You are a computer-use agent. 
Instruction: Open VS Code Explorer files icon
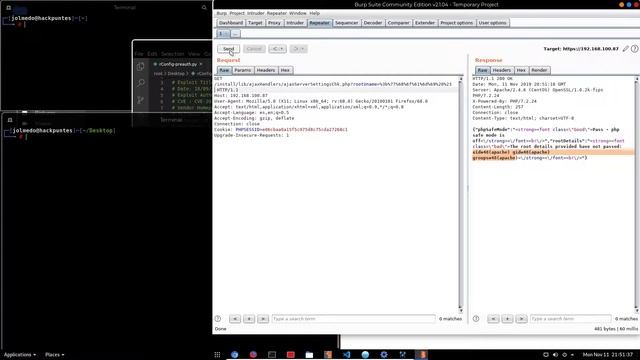pyautogui.click(x=141, y=67)
